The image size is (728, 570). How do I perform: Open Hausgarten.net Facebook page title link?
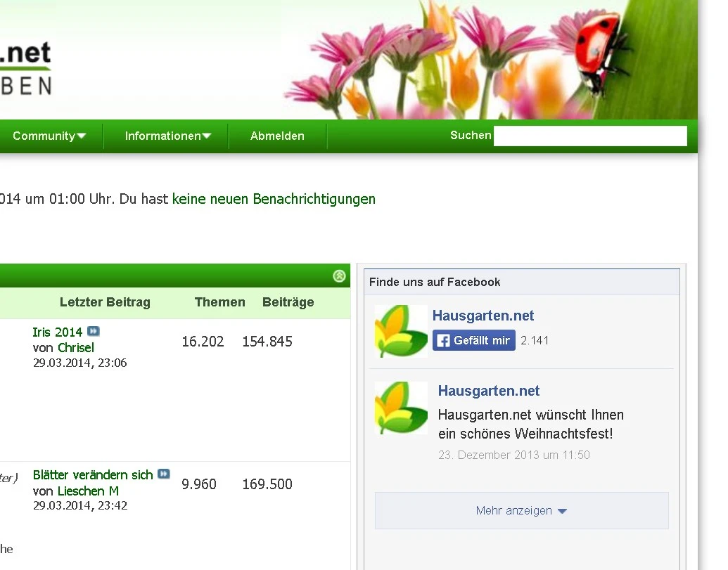tap(483, 316)
